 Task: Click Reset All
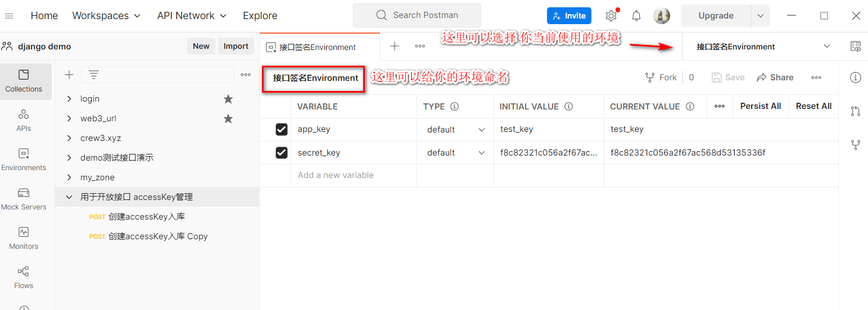tap(813, 106)
